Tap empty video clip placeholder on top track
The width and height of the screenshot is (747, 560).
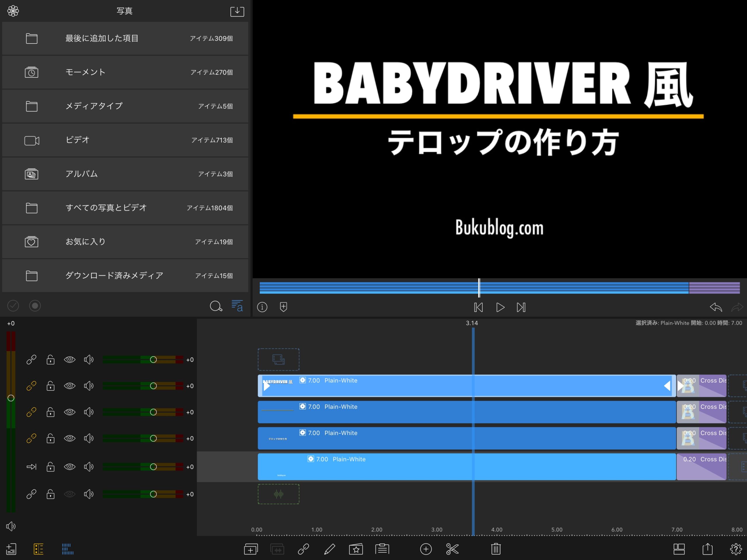point(279,359)
